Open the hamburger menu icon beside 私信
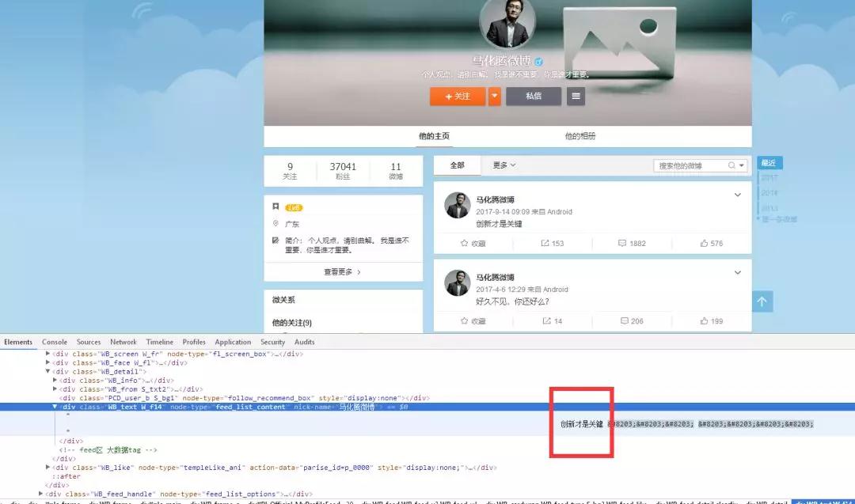The image size is (855, 504). 576,97
